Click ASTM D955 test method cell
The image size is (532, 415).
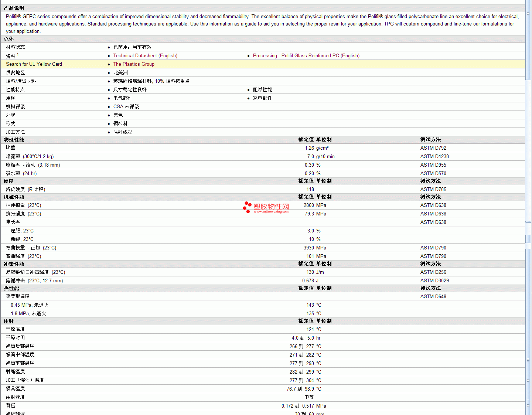point(433,165)
